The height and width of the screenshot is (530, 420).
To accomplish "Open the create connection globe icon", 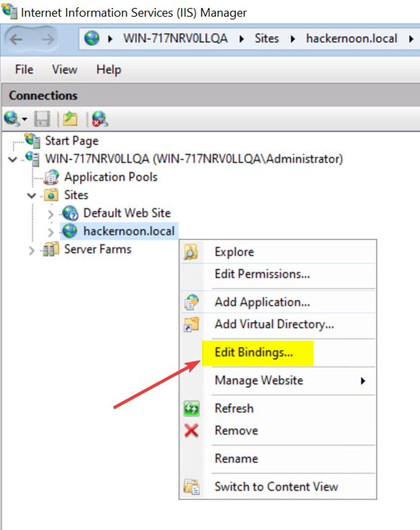I will pyautogui.click(x=11, y=119).
